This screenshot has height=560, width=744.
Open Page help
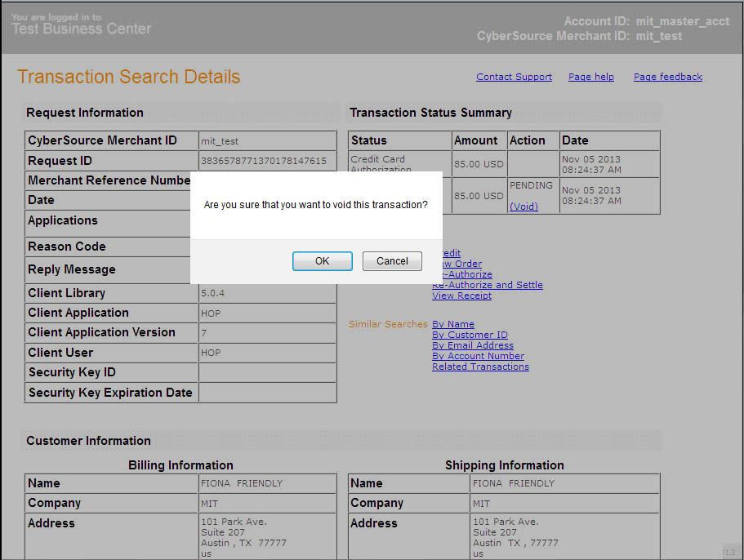(x=590, y=77)
